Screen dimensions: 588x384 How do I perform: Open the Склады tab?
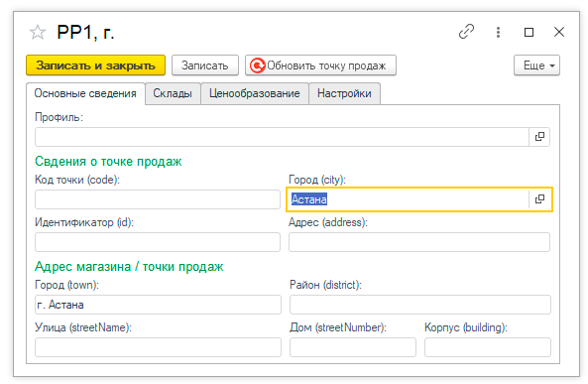point(173,93)
